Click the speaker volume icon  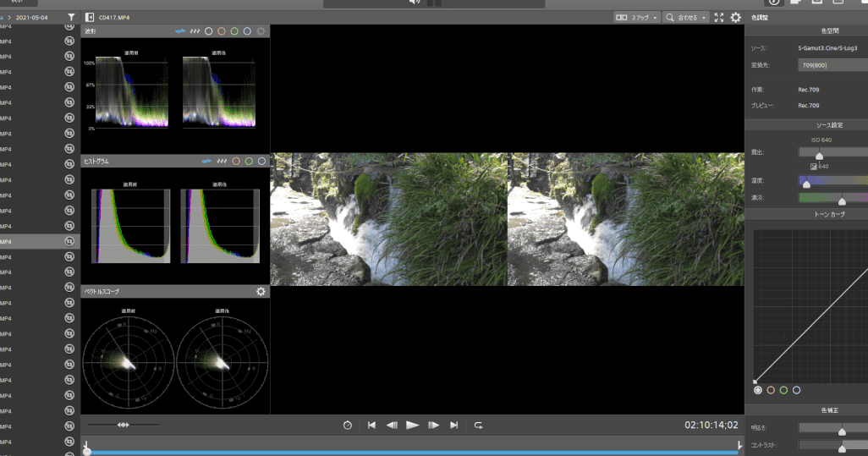pyautogui.click(x=415, y=3)
